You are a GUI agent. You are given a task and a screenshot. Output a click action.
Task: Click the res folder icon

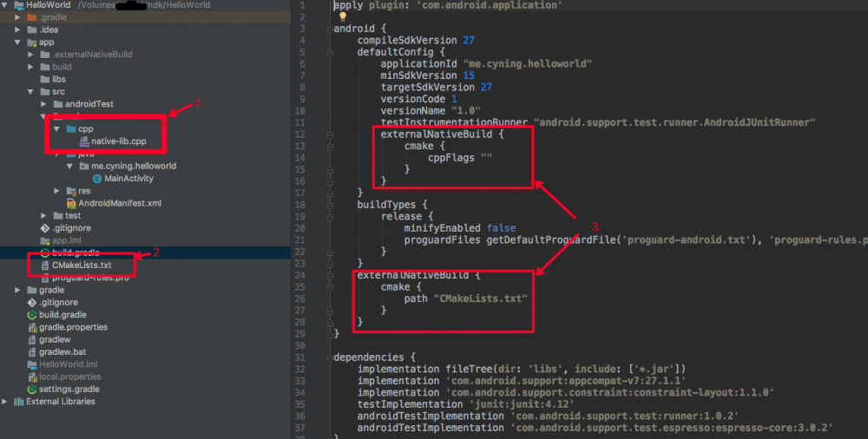point(71,191)
